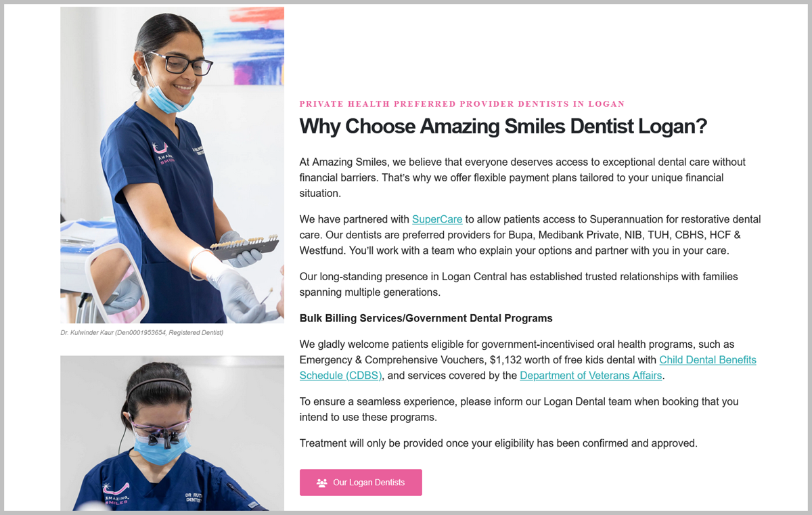The image size is (812, 515).
Task: Click the Amazing Smiles logo on top photo's scrubs
Action: point(162,154)
